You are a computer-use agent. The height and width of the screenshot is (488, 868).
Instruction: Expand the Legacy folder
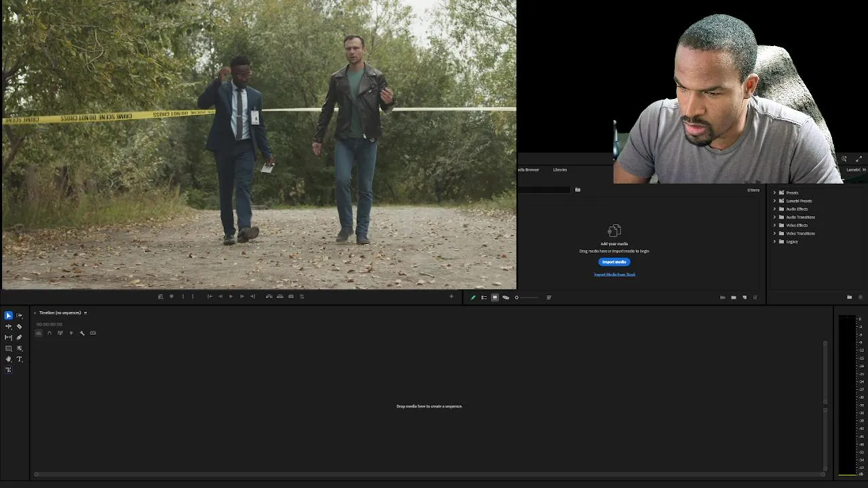tap(774, 241)
